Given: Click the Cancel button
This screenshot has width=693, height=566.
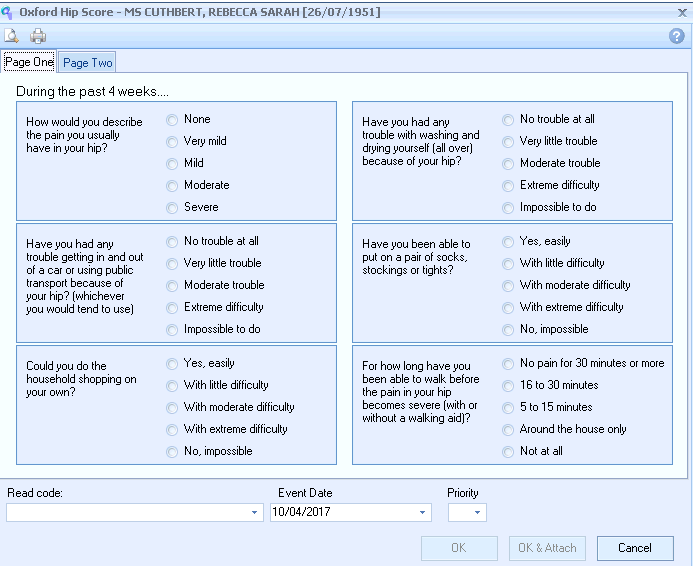Looking at the screenshot, I should pos(635,548).
